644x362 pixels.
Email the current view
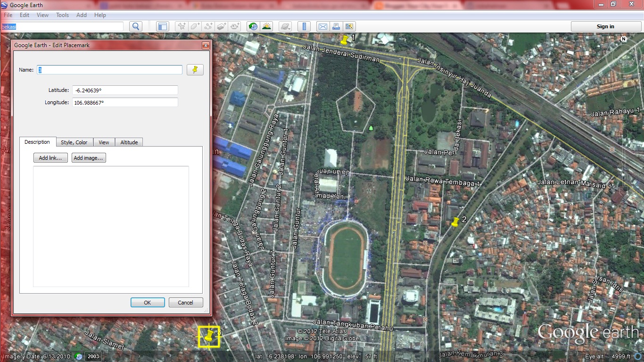[x=323, y=26]
